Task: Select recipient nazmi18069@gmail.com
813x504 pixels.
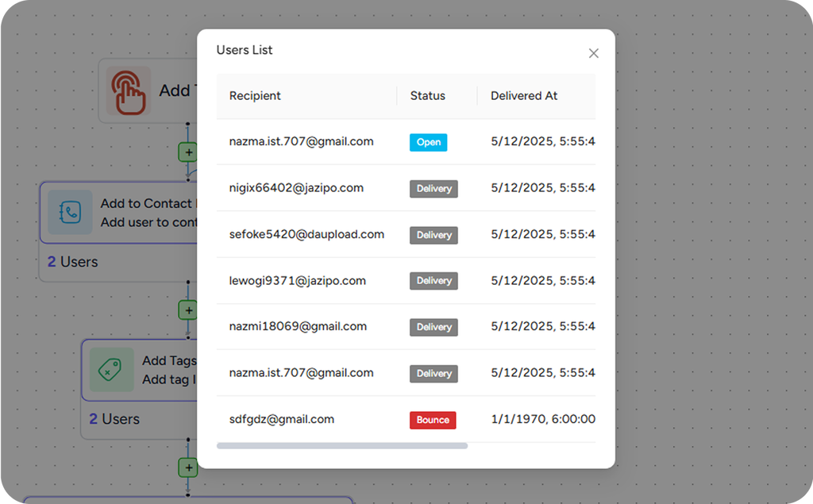Action: [298, 326]
